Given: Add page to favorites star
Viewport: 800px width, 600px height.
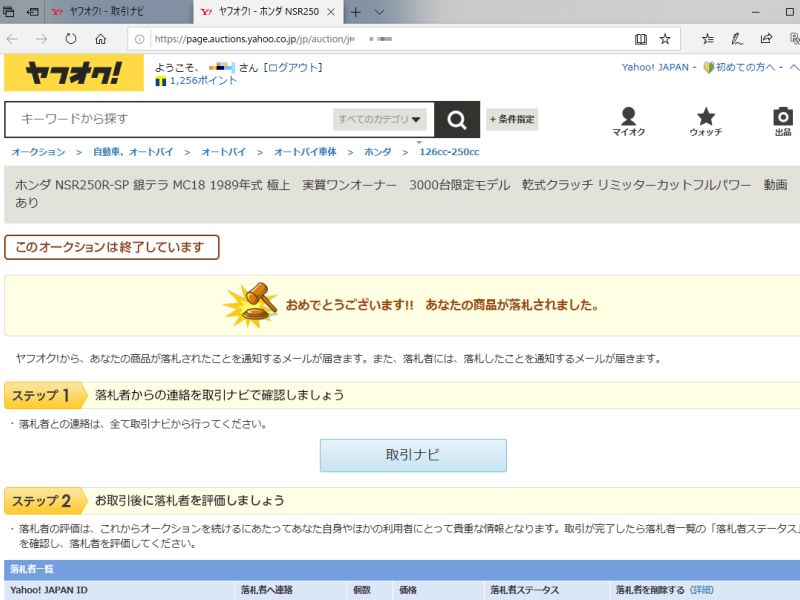Looking at the screenshot, I should point(665,39).
